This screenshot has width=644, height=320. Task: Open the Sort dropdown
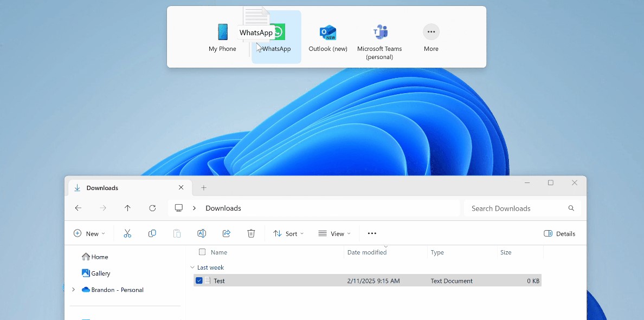pos(288,233)
